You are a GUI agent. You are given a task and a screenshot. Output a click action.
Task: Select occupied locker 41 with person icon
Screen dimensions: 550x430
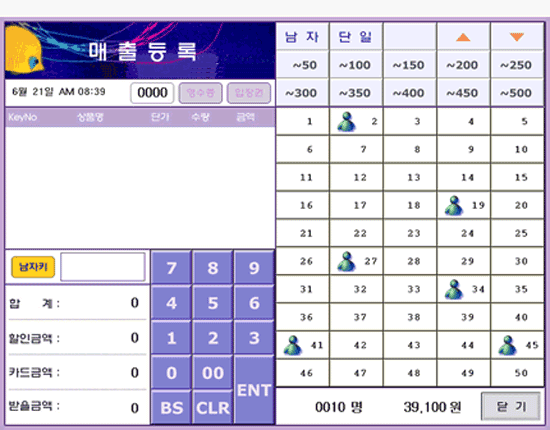click(x=303, y=345)
